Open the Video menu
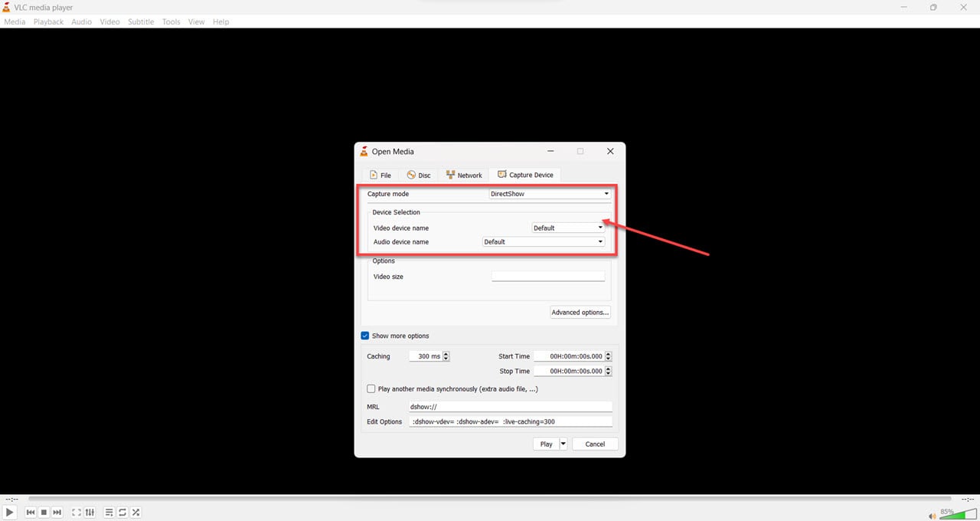This screenshot has width=980, height=521. 109,21
